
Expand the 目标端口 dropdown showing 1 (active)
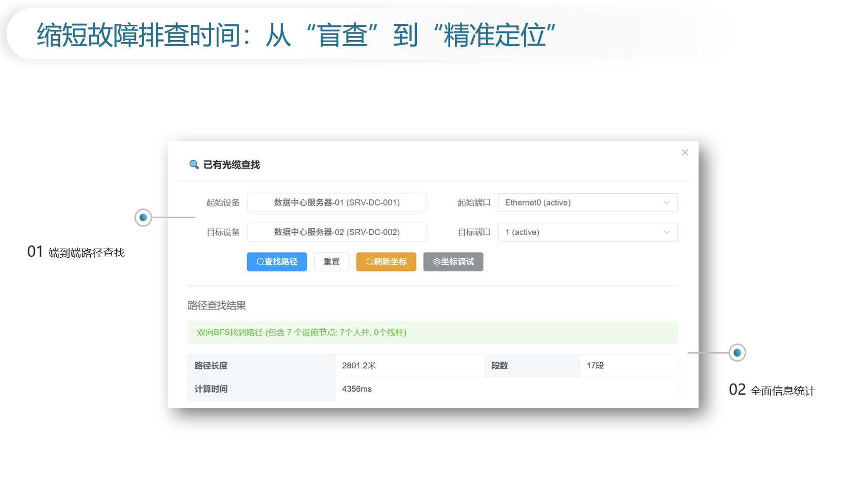[x=587, y=232]
